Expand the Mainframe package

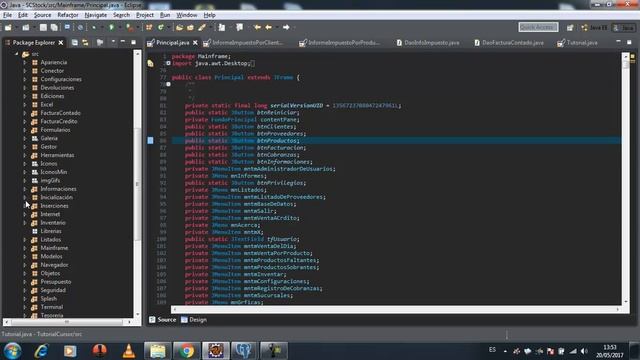tap(25, 248)
